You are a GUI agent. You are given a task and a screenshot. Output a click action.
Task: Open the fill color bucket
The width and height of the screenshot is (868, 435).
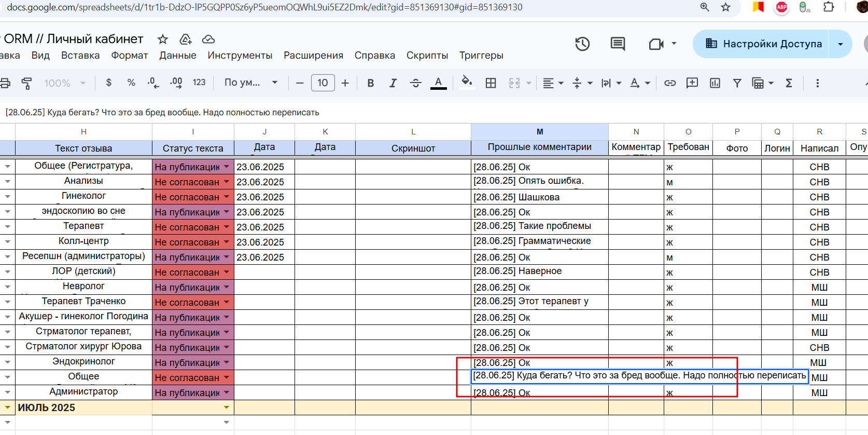467,83
